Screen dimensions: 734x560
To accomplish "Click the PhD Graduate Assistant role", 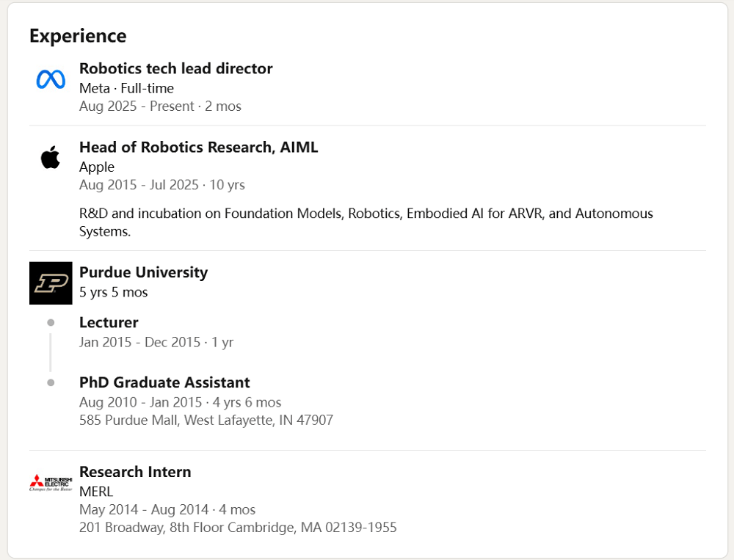I will (x=164, y=382).
